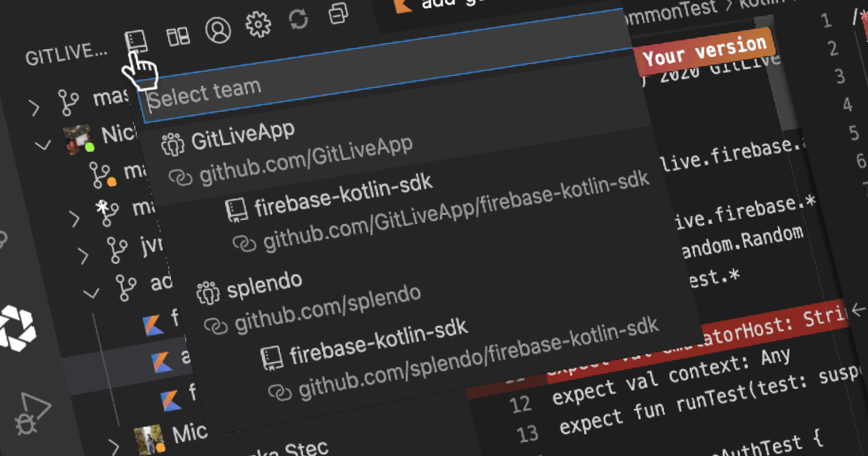Screen dimensions: 868x456
Task: Click the Select team input field
Action: pos(380,76)
